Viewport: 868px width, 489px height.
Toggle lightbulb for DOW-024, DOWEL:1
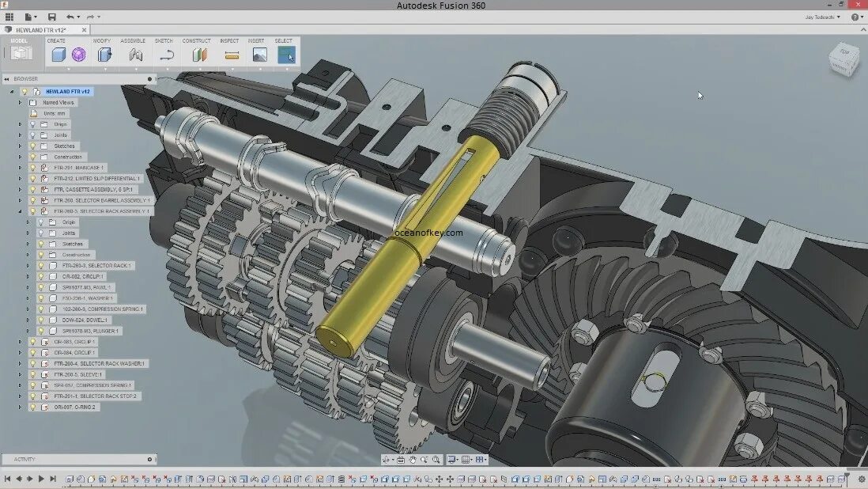point(41,320)
